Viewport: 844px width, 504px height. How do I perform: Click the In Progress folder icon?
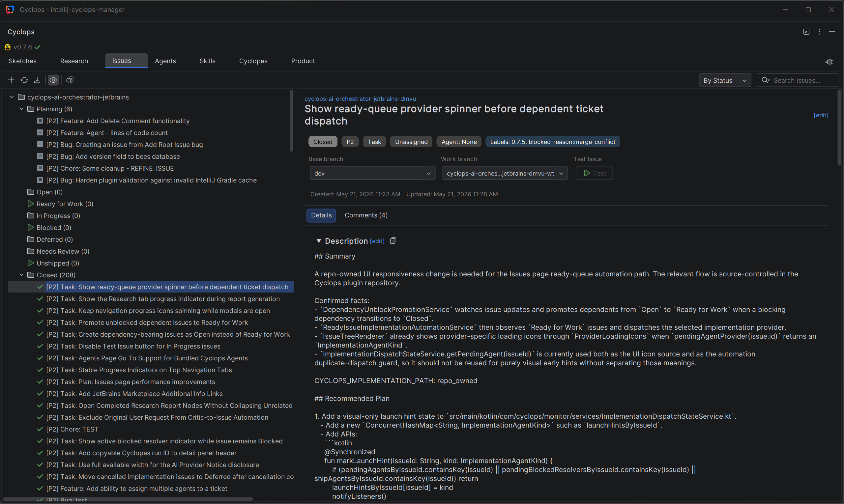coord(31,216)
